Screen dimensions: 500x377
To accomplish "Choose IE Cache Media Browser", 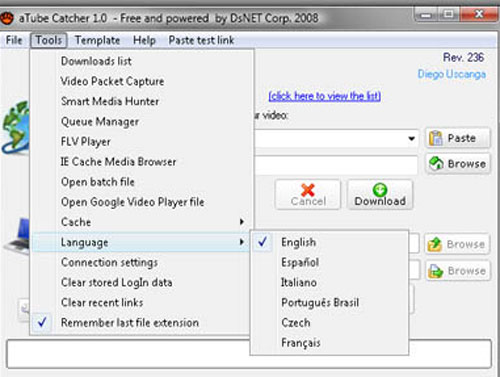I will tap(143, 162).
